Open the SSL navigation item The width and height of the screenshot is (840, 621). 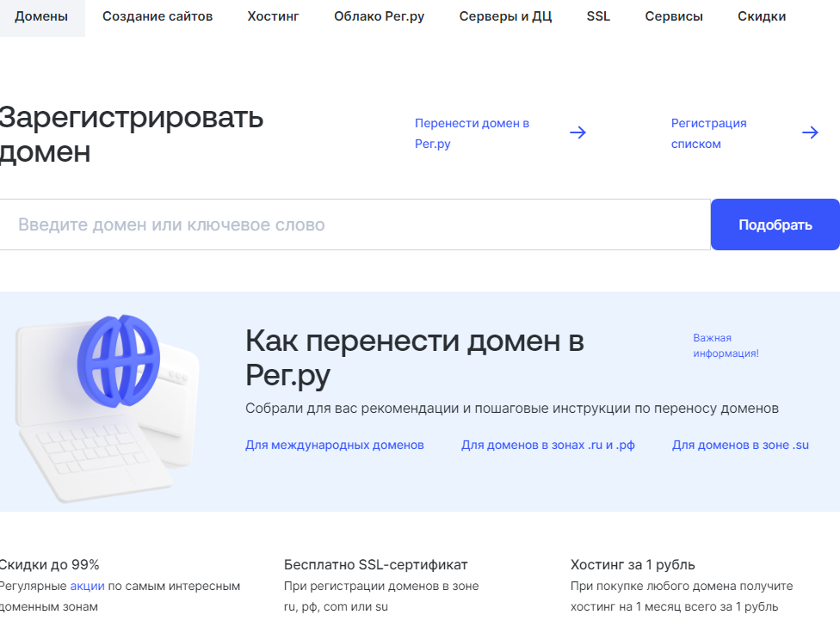598,16
